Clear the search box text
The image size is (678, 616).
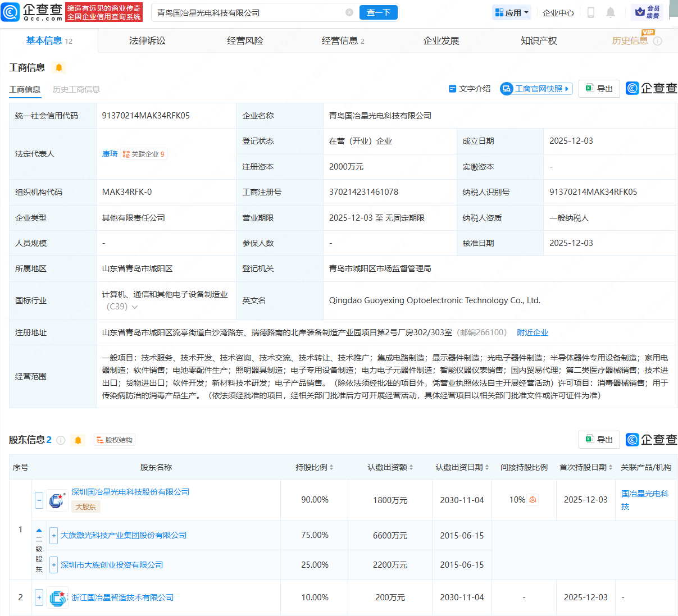(x=349, y=12)
